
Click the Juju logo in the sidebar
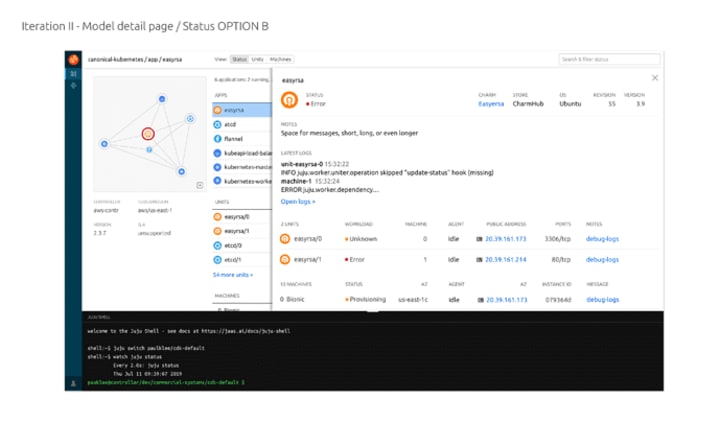[x=73, y=59]
